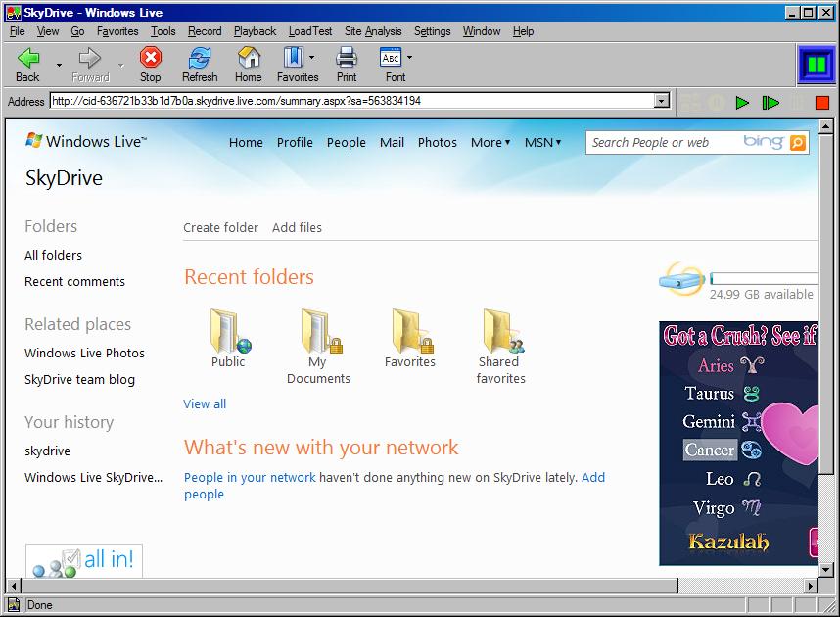Open the Tools menu
The height and width of the screenshot is (617, 840).
[x=163, y=31]
